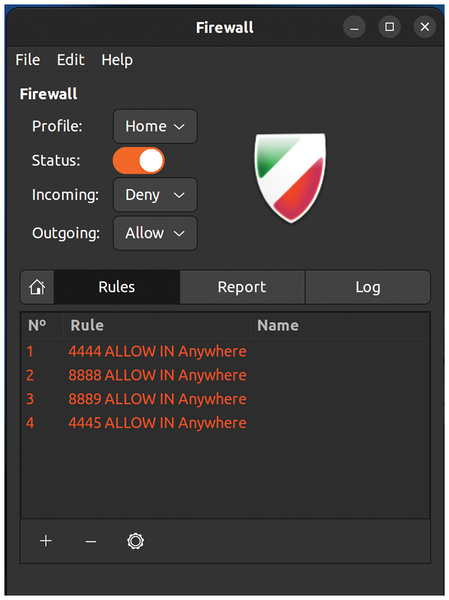Open the Outgoing Allow dropdown
Screen dimensions: 449x600
[x=155, y=233]
